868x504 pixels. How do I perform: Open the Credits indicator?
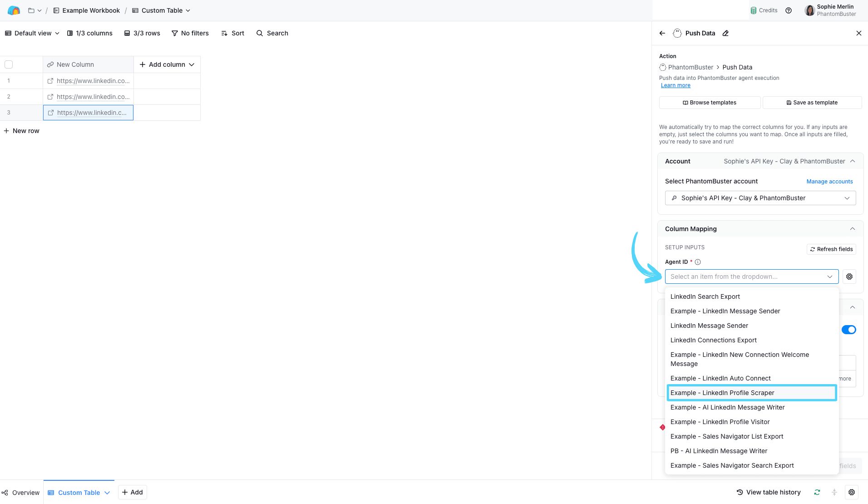(764, 10)
